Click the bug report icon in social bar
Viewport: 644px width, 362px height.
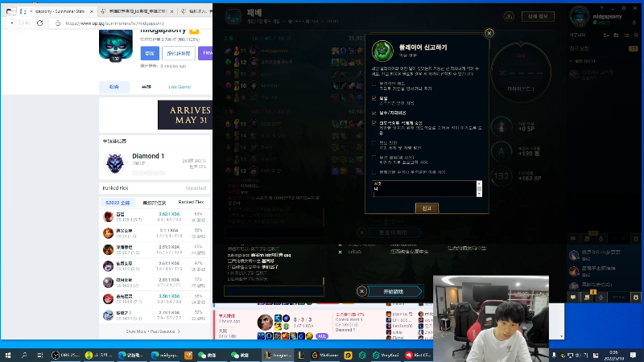pyautogui.click(x=636, y=297)
